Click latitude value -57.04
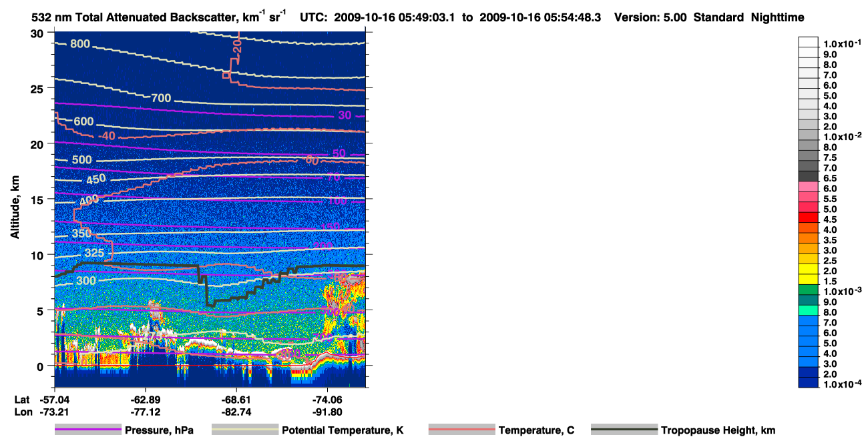 pos(54,399)
